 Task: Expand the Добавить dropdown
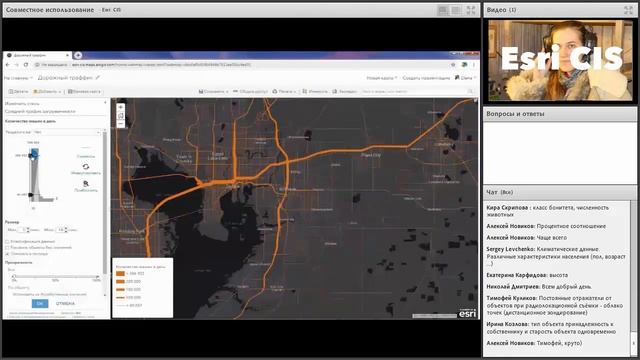(47, 91)
